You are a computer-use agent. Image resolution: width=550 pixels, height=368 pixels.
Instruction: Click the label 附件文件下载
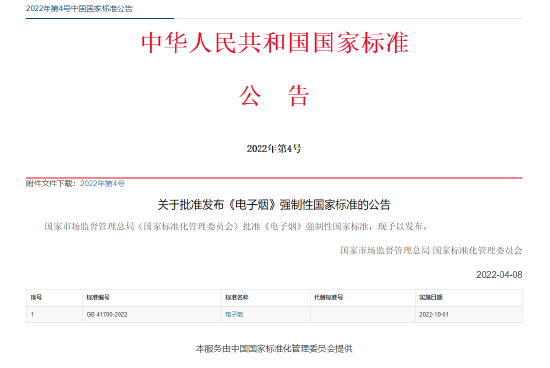click(x=51, y=183)
